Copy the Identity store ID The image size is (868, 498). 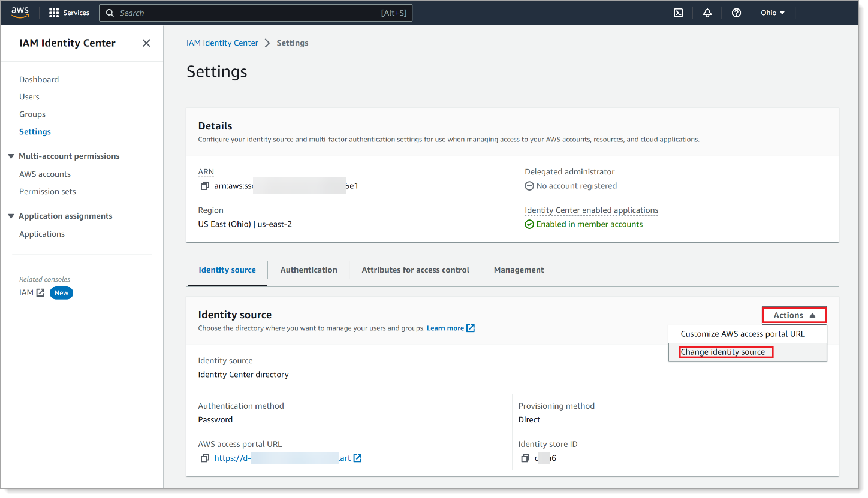(525, 458)
